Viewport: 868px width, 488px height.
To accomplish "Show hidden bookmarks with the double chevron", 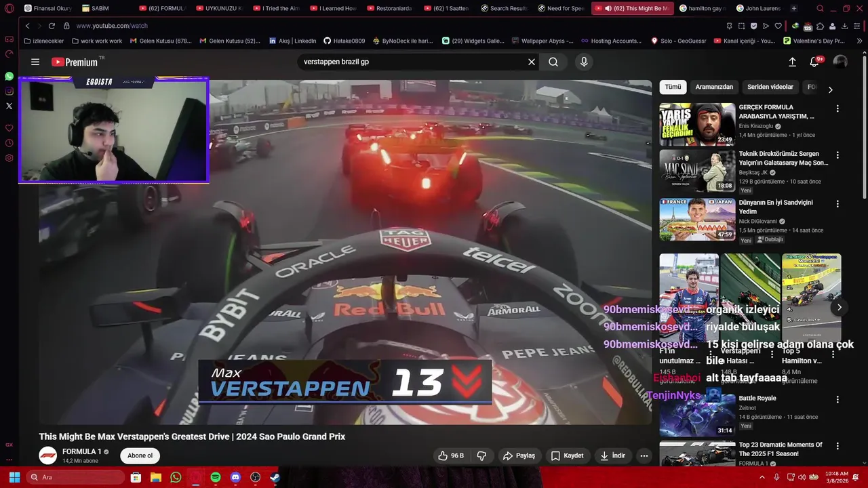I will (x=860, y=41).
